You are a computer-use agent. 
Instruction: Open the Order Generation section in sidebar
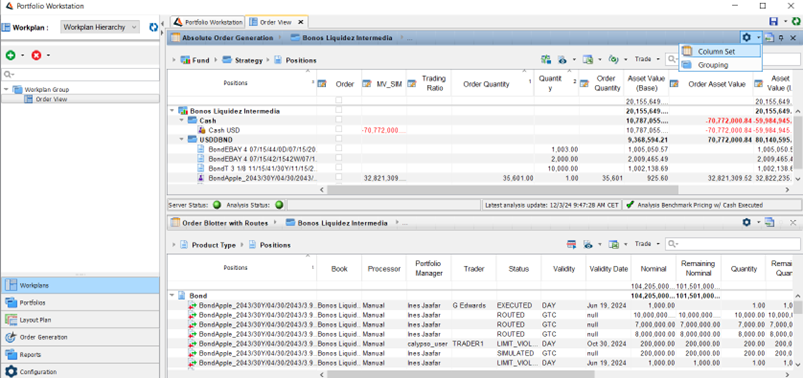point(80,337)
